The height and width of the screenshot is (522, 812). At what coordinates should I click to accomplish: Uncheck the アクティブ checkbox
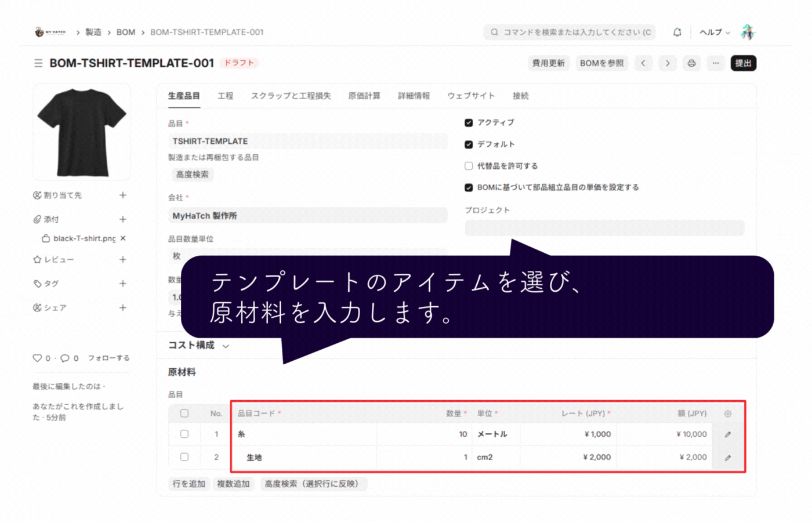click(x=468, y=122)
